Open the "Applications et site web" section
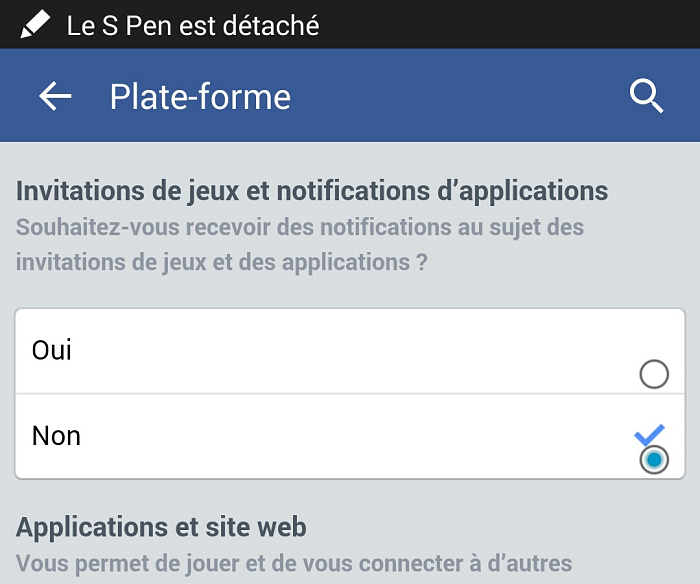Screen dimensions: 700x584 (161, 526)
